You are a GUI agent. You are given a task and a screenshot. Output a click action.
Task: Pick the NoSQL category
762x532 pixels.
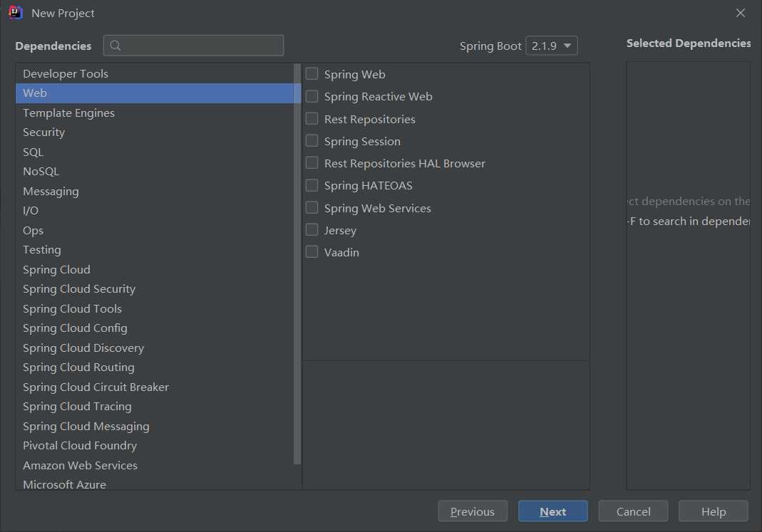pos(155,172)
